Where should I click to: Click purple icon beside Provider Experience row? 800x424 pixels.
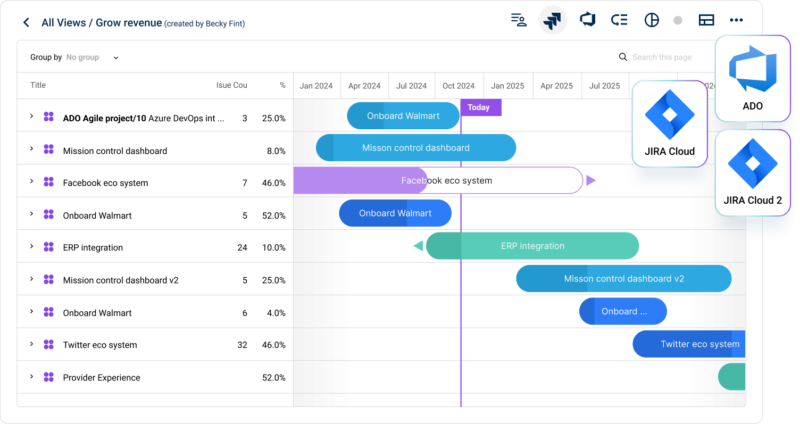tap(48, 377)
